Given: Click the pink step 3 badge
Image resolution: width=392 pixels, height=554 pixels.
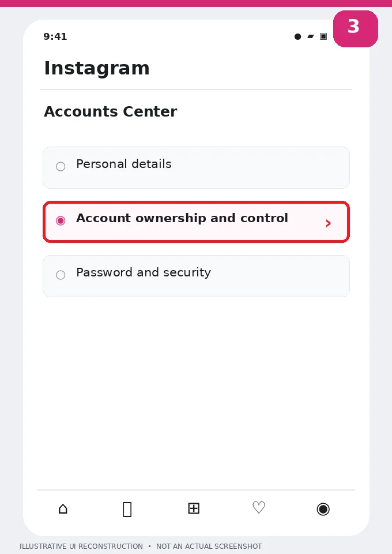Looking at the screenshot, I should pos(356,29).
